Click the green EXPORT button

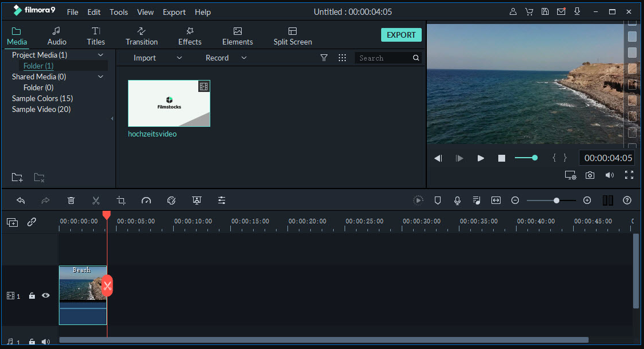point(401,35)
